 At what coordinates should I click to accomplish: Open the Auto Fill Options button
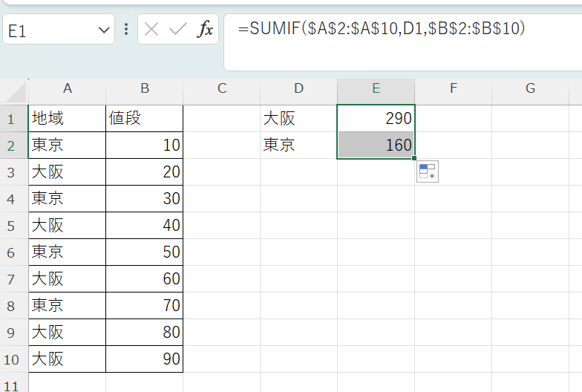tap(427, 171)
